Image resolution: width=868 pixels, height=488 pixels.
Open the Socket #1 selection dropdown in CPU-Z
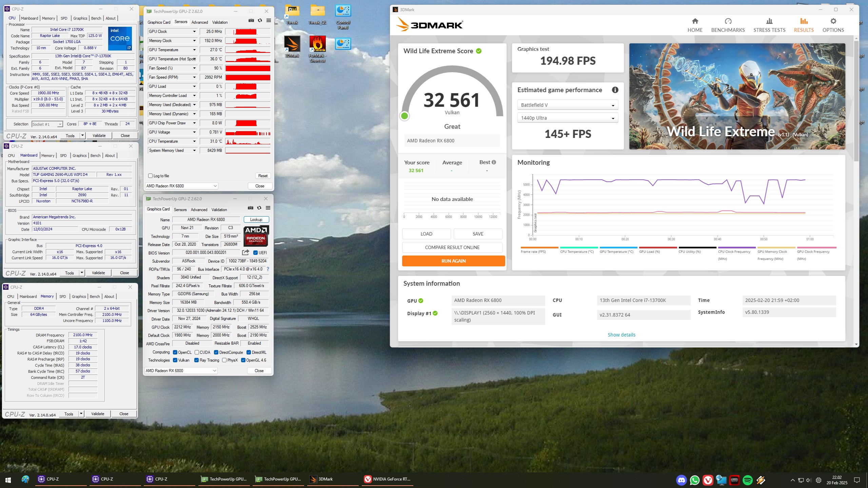[47, 124]
